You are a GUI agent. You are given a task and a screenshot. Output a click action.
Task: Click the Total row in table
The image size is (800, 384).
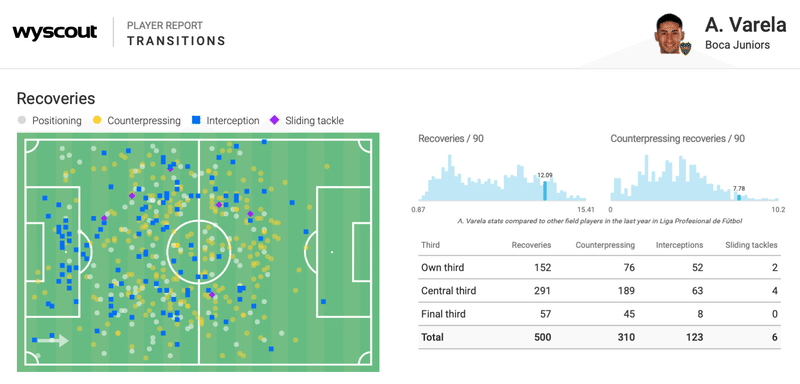[599, 337]
